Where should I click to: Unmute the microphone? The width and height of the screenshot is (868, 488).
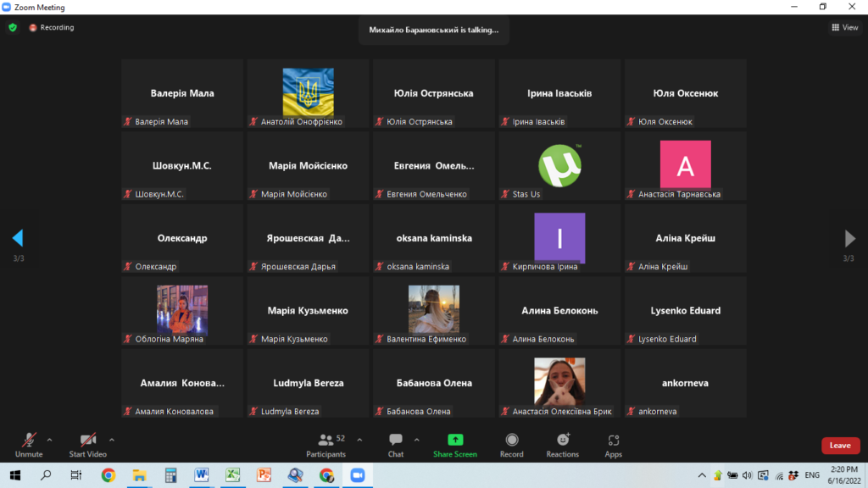tap(29, 444)
